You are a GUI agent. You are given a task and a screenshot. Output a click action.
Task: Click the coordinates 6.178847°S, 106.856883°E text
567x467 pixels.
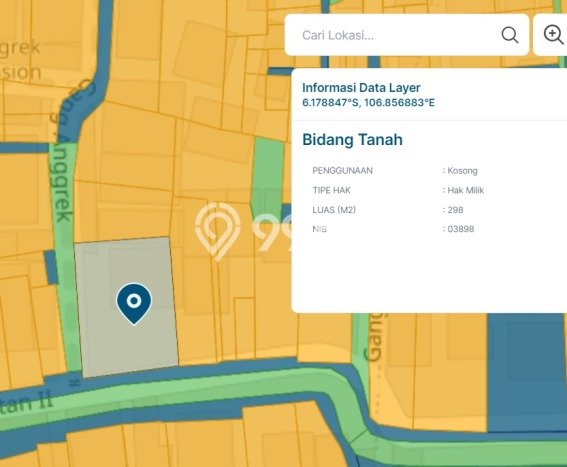click(368, 103)
